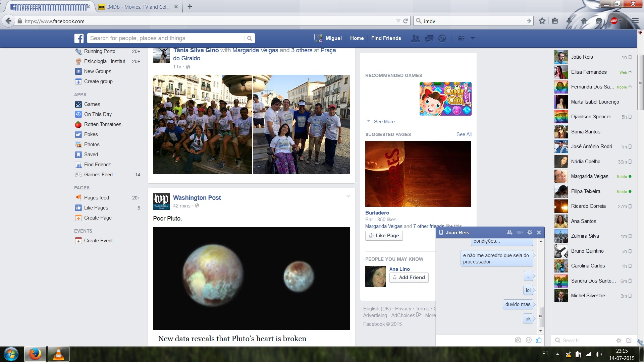Expand See More recommended games

tap(384, 121)
